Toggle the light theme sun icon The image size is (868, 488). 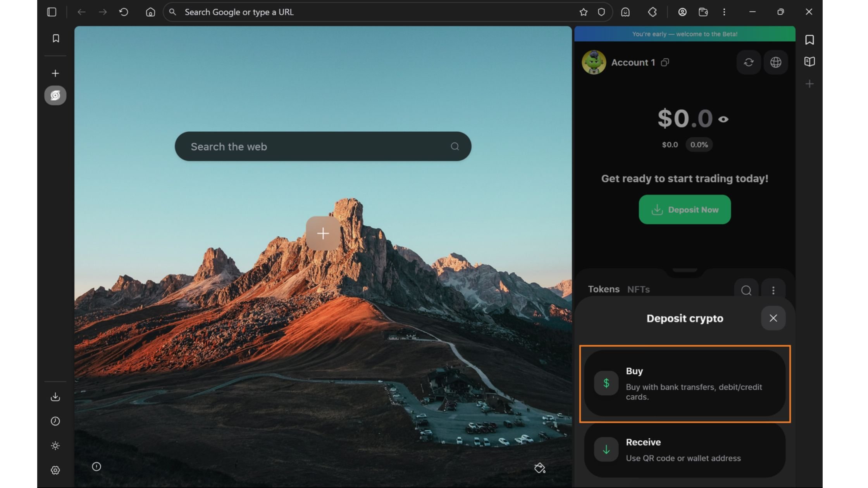(55, 446)
